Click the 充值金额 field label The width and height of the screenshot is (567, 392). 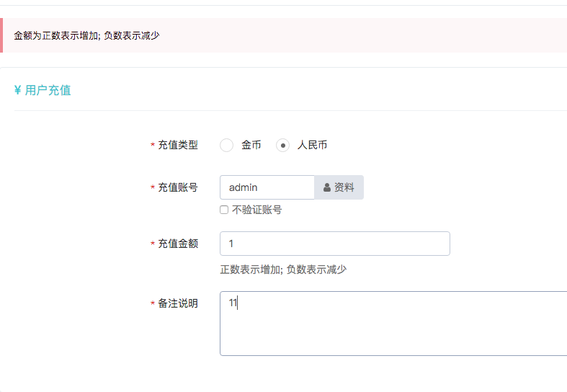pos(178,244)
